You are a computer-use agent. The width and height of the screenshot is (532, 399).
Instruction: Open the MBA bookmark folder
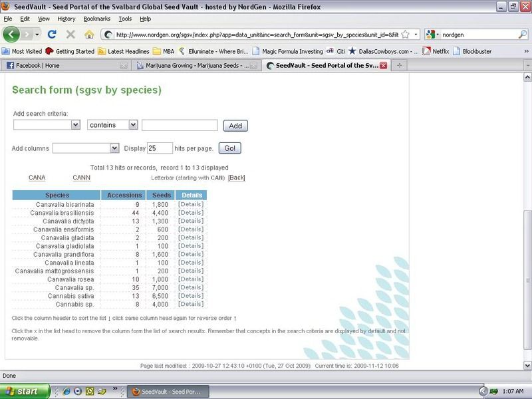click(164, 51)
